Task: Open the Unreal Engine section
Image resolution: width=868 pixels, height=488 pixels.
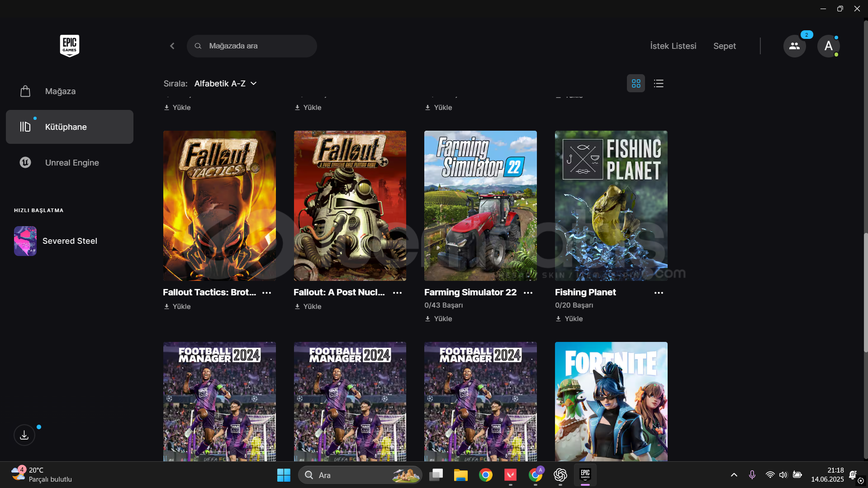Action: [x=70, y=163]
